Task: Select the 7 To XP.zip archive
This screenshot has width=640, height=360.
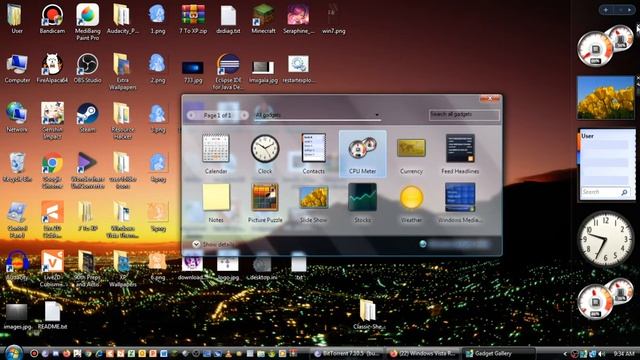Action: click(x=193, y=19)
